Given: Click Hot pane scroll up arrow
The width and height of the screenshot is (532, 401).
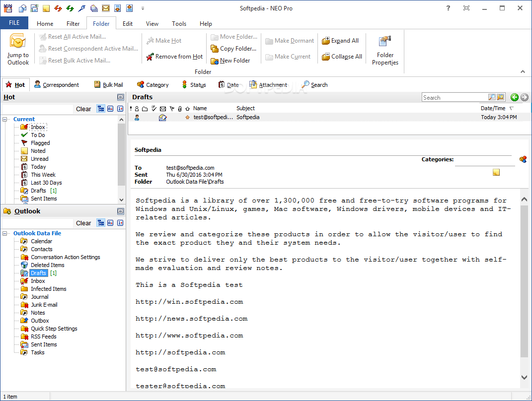Looking at the screenshot, I should pos(122,120).
